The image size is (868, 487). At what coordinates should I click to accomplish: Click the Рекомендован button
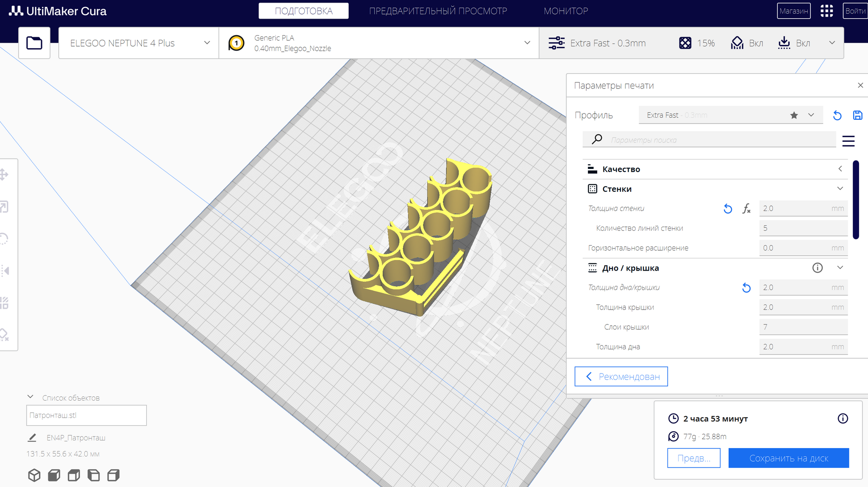[621, 376]
